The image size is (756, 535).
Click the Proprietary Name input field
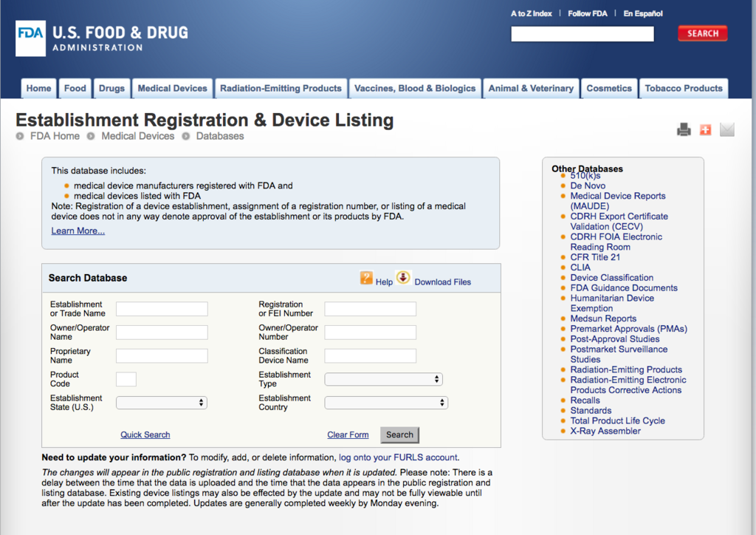pyautogui.click(x=162, y=355)
